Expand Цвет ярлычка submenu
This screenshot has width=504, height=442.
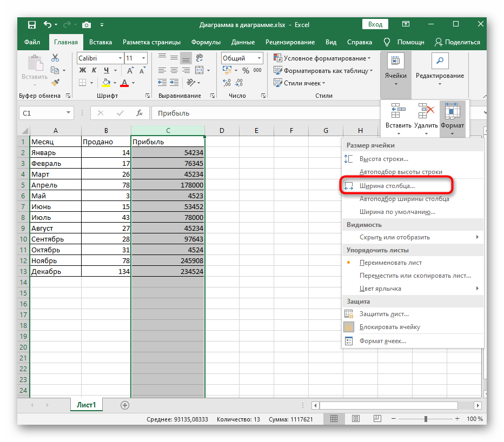(x=413, y=289)
